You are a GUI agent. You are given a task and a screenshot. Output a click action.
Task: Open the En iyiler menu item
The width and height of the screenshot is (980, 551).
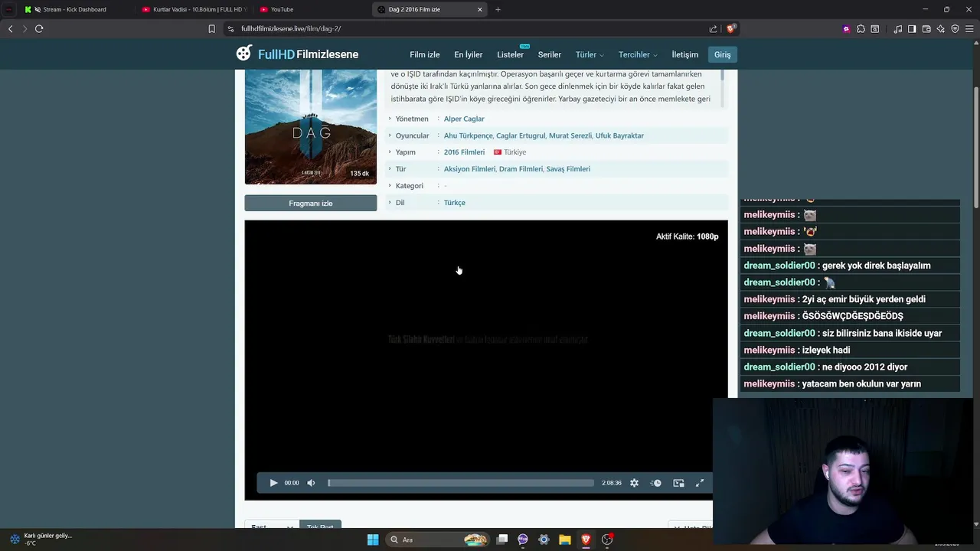point(469,54)
